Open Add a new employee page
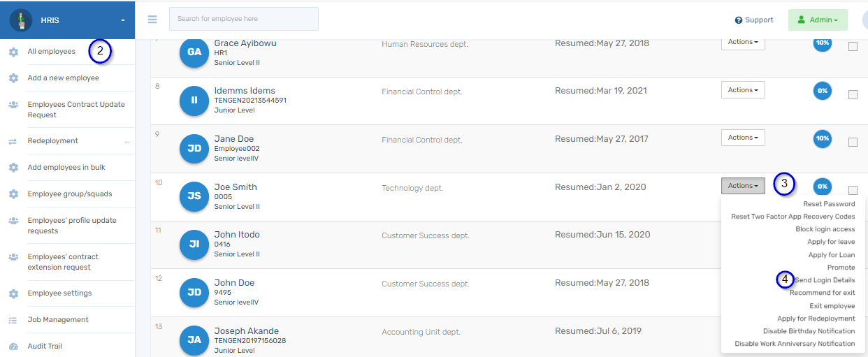868x357 pixels. (x=63, y=78)
